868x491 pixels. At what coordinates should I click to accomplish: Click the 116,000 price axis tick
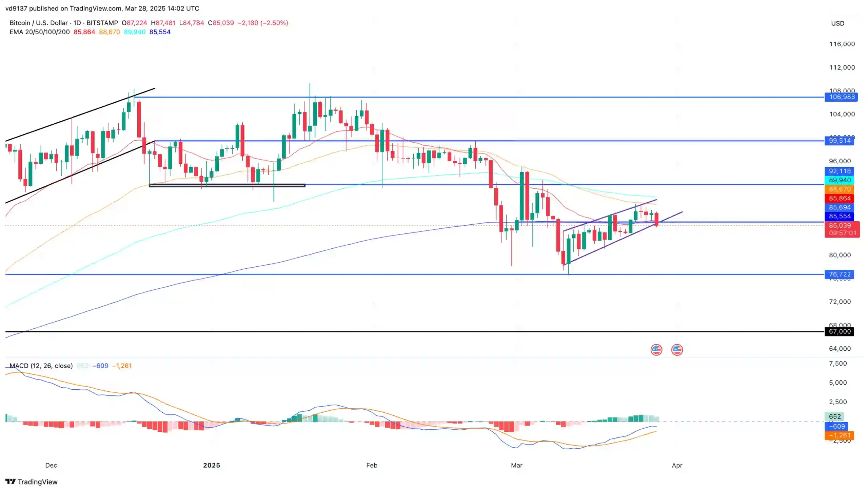(842, 44)
